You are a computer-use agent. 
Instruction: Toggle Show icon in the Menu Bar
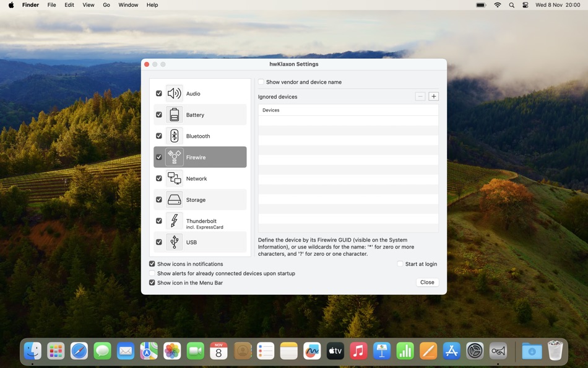pos(152,283)
